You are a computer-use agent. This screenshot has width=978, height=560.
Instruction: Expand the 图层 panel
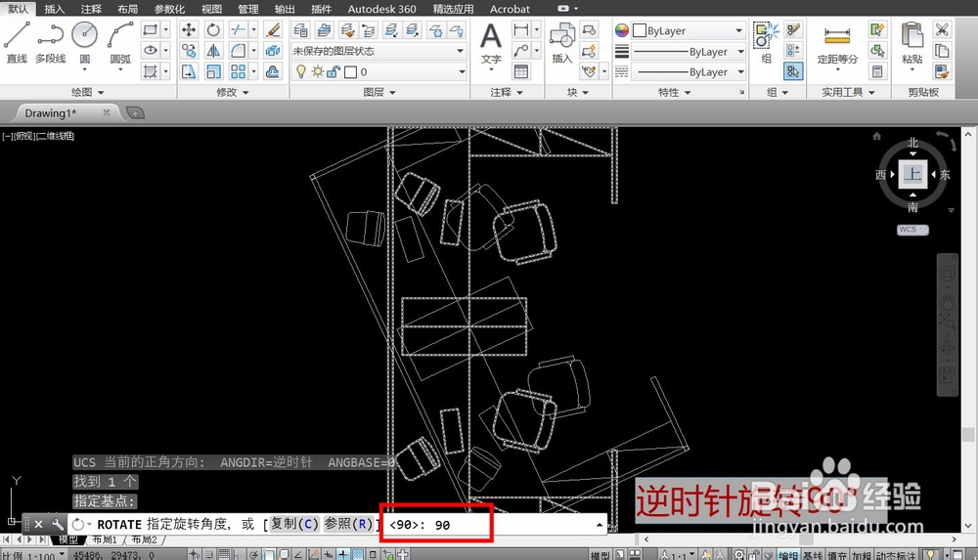coord(379,92)
